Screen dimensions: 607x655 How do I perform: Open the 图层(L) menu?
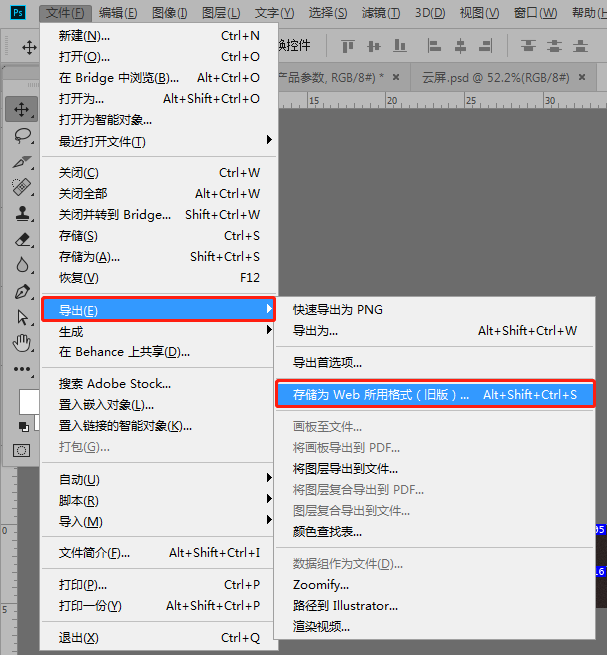coord(221,13)
